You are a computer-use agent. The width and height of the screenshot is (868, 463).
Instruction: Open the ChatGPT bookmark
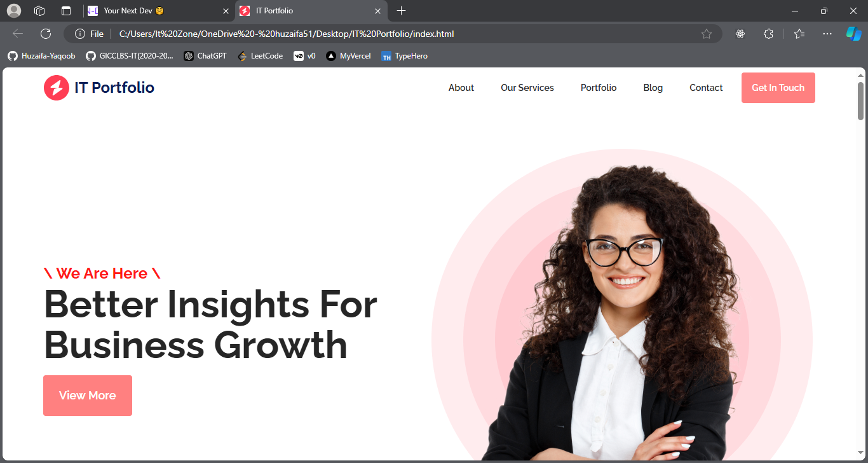point(205,56)
